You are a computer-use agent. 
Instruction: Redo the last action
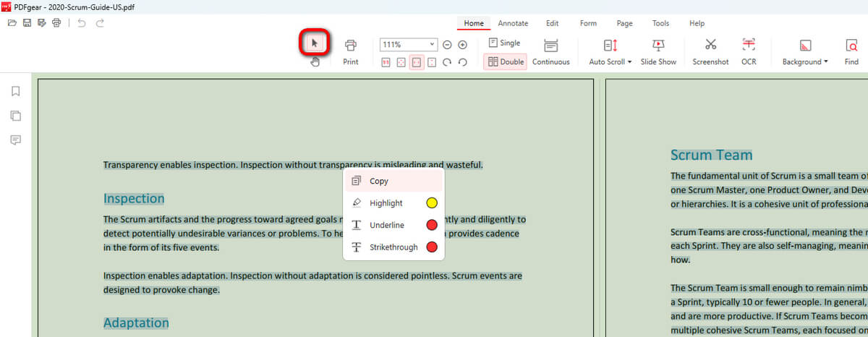pos(100,23)
